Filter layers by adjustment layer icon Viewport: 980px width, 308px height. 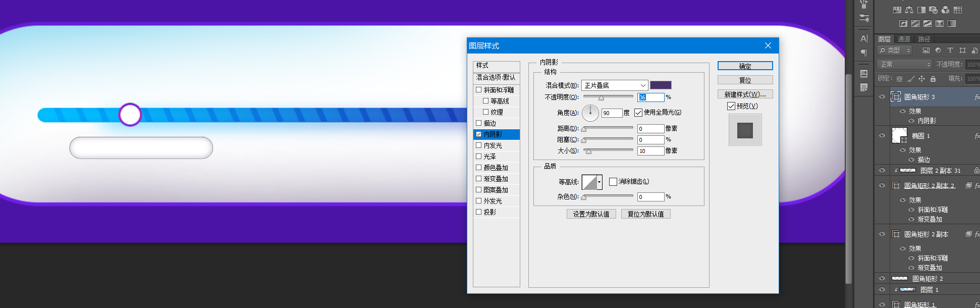pos(938,50)
